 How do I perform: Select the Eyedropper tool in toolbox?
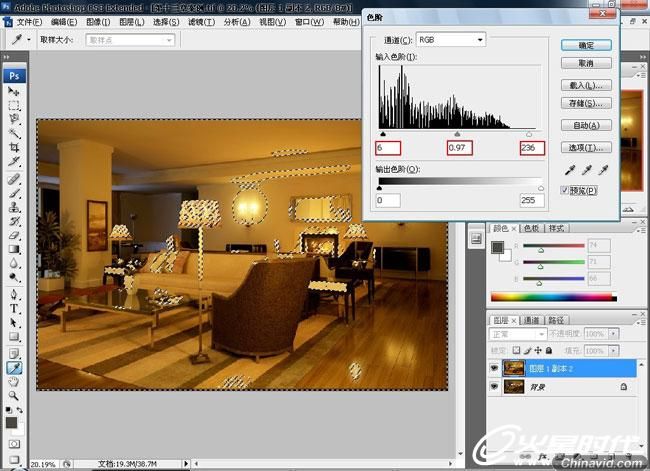tap(14, 368)
